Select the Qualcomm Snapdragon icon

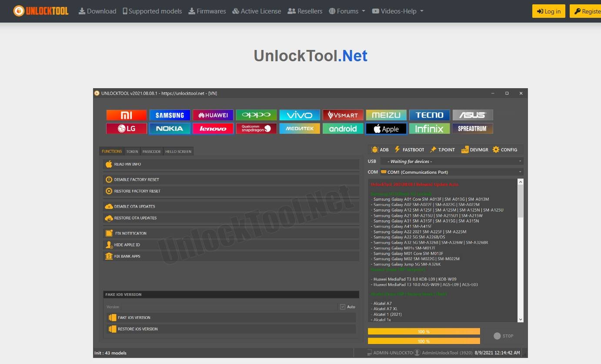(256, 129)
